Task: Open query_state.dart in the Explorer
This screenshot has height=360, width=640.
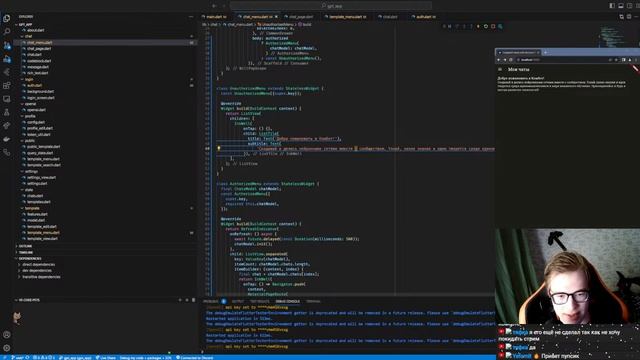Action: [x=40, y=153]
